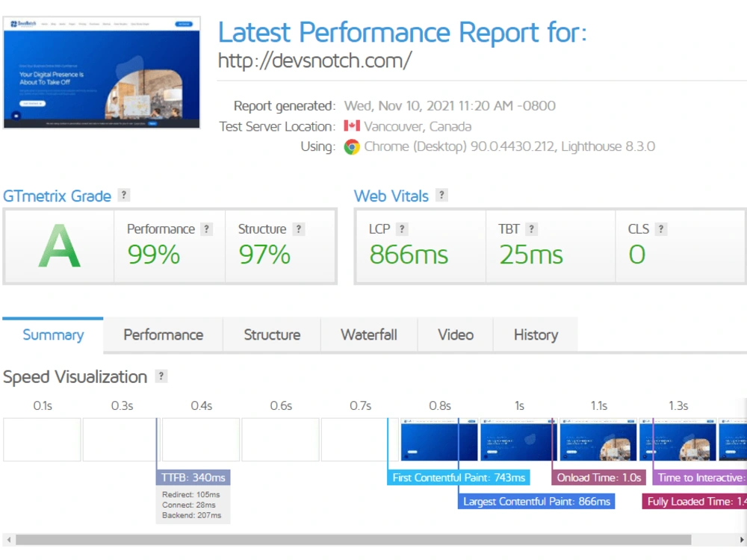The height and width of the screenshot is (560, 747).
Task: Open the help tooltip for Performance score
Action: click(206, 229)
